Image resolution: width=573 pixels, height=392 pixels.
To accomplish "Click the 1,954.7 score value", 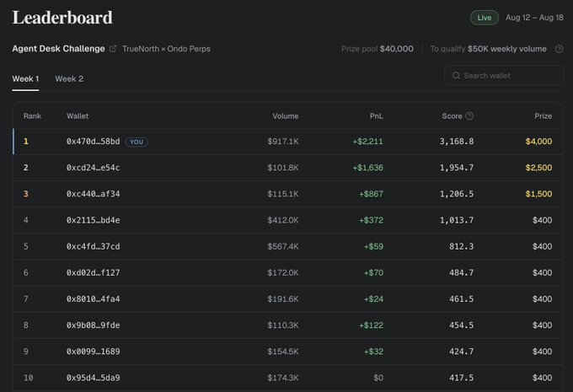I will (x=457, y=168).
